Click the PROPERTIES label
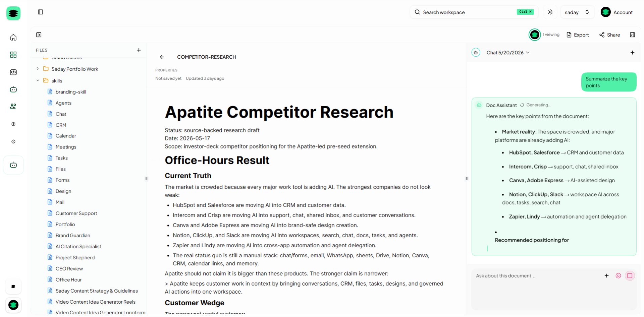 click(166, 70)
